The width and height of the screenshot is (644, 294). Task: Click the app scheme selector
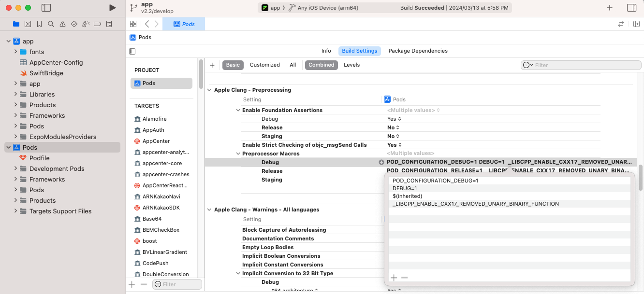[x=271, y=8]
